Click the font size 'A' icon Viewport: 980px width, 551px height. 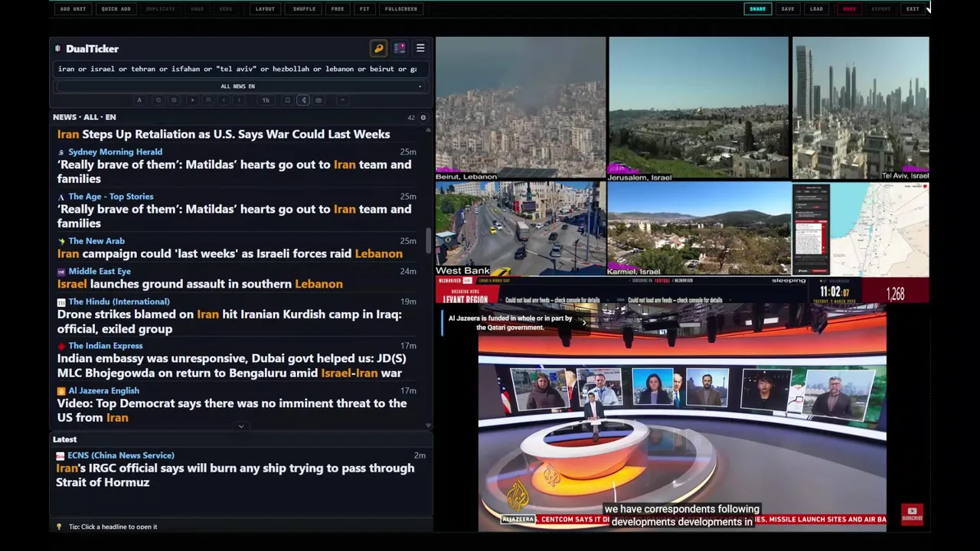pos(139,100)
